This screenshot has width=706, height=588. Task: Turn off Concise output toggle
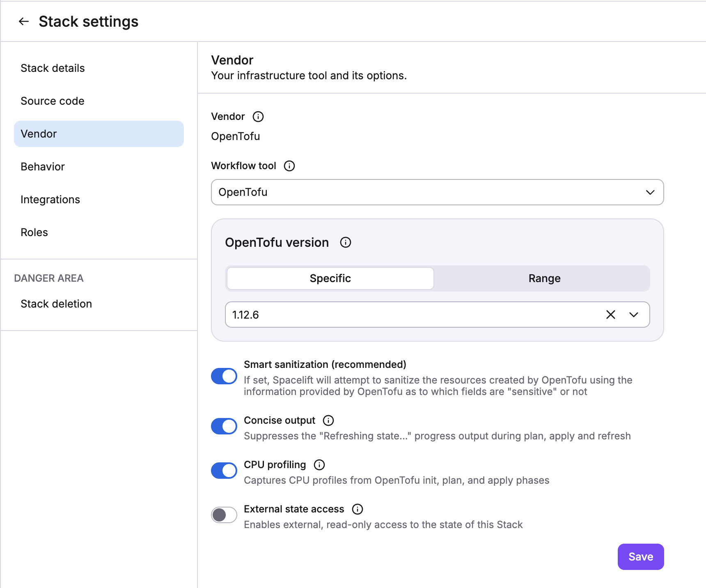(x=224, y=426)
